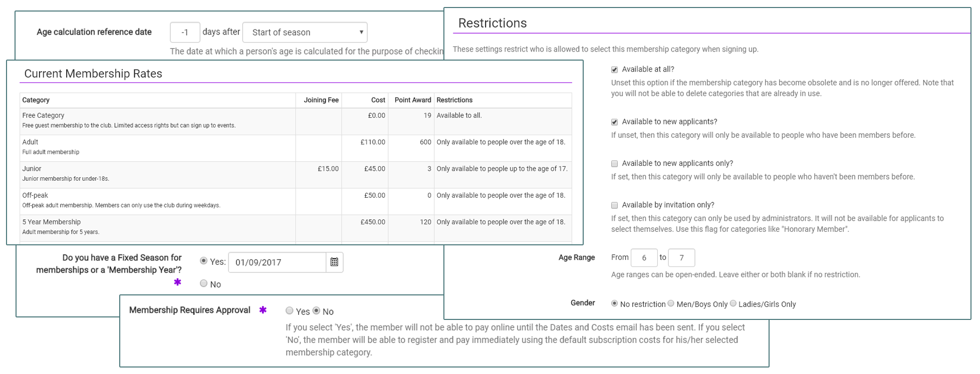Screen dimensions: 980x374
Task: Enable Available by invitation only checkbox
Action: (614, 205)
